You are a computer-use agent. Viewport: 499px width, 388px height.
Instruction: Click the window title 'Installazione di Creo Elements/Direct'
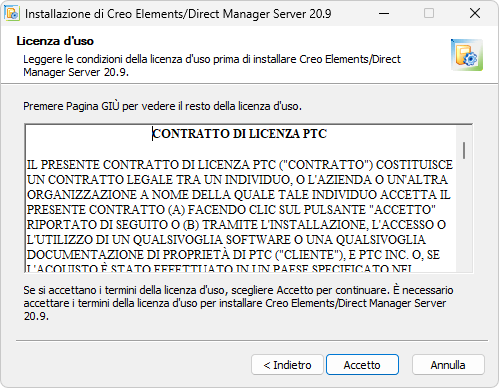(x=178, y=14)
